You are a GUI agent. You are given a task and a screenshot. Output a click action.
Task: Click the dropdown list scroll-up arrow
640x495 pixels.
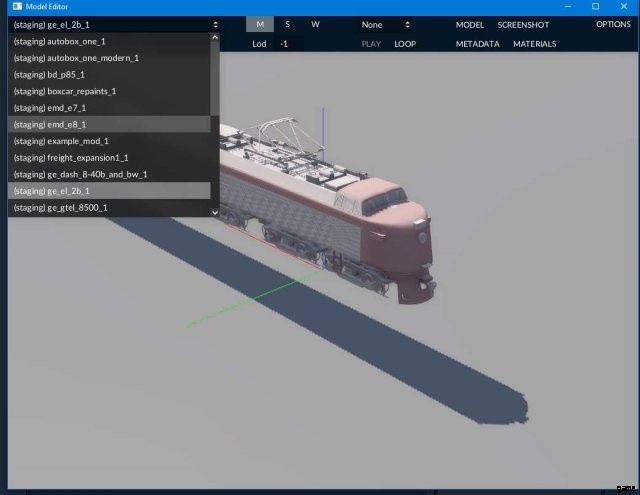(214, 38)
